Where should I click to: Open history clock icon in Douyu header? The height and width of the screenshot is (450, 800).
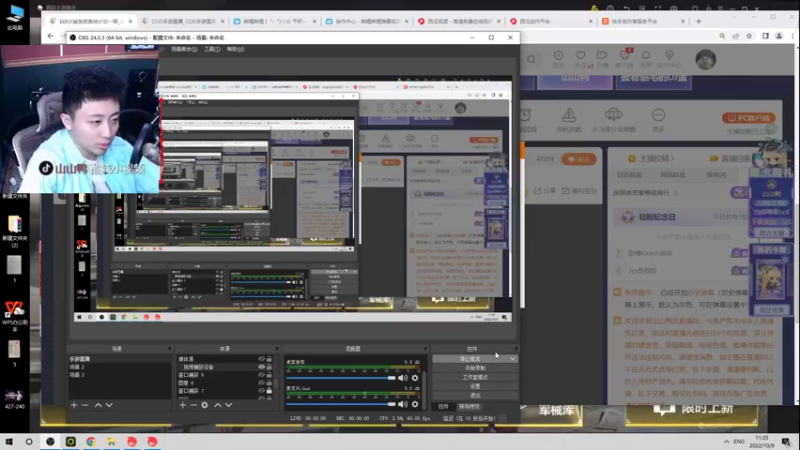(x=559, y=55)
